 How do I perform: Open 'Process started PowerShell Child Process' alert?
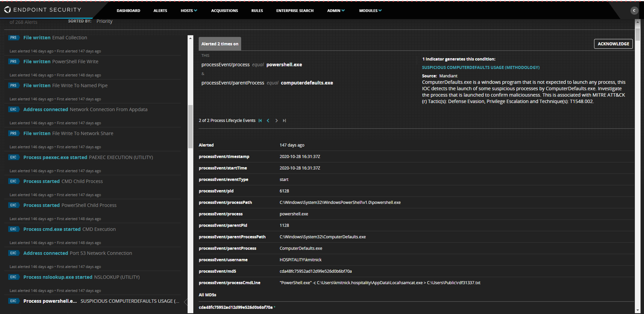[x=70, y=205]
